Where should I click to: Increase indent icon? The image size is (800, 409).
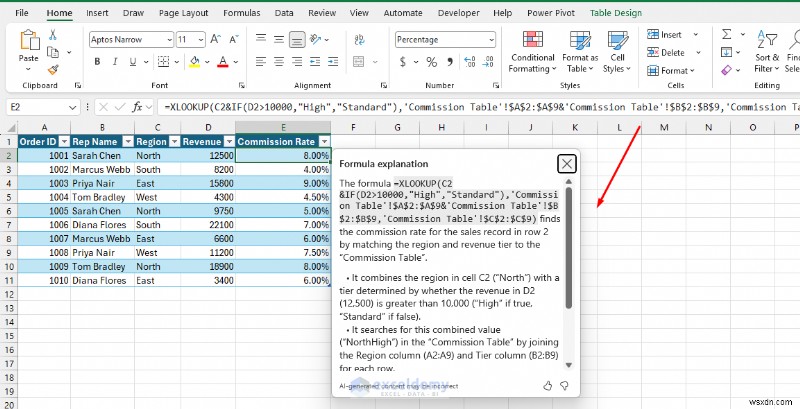(x=333, y=62)
